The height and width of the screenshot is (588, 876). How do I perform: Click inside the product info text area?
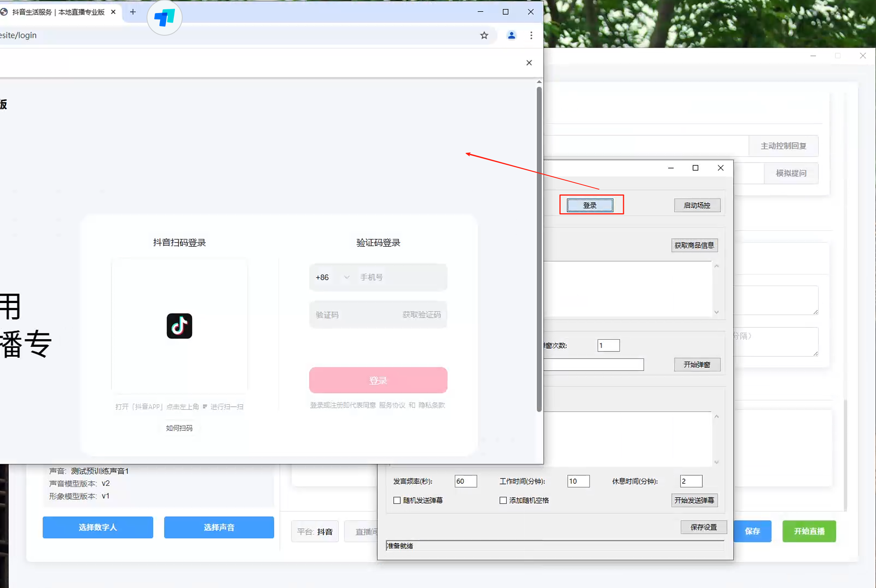(x=628, y=289)
